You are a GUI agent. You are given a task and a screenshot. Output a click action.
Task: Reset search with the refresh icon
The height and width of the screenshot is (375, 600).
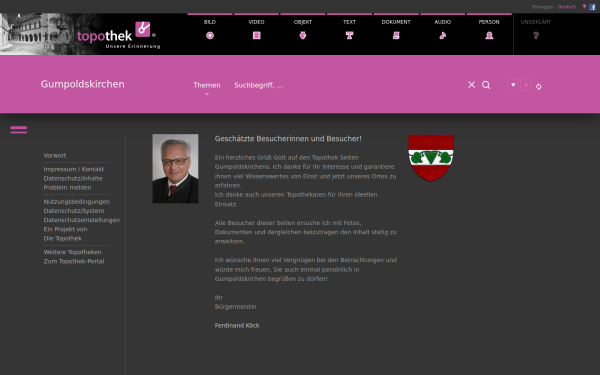coord(538,86)
